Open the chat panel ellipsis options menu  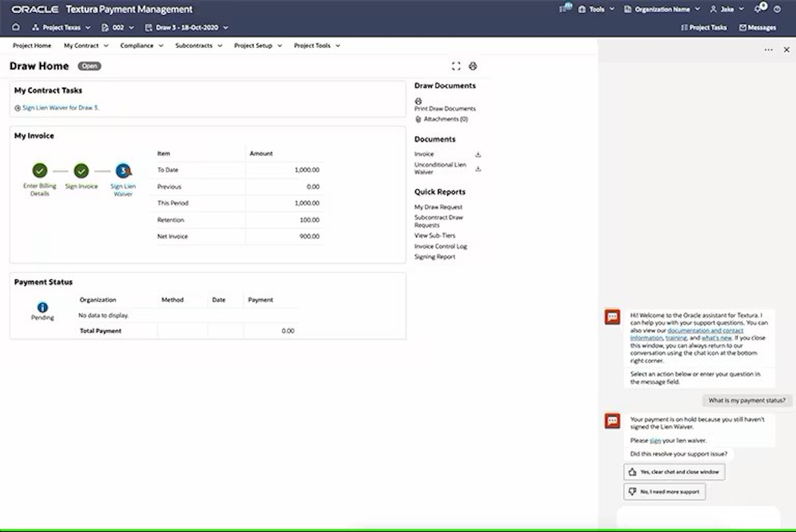[x=768, y=50]
